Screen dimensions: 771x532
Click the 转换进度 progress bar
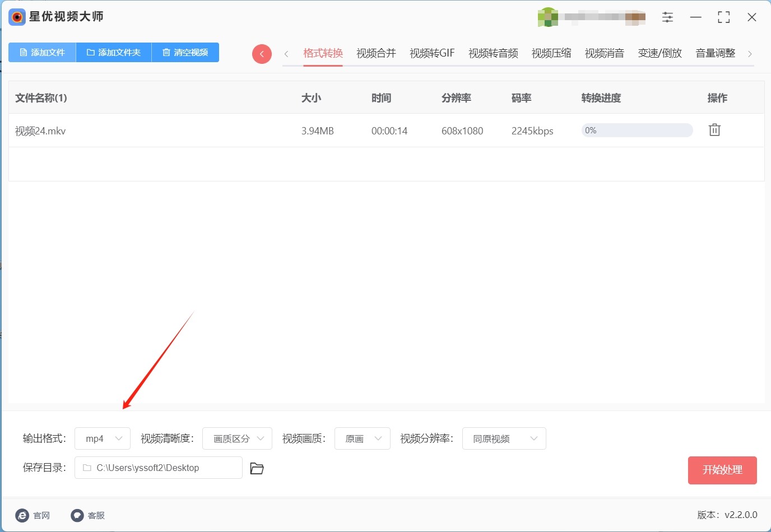[x=637, y=130]
